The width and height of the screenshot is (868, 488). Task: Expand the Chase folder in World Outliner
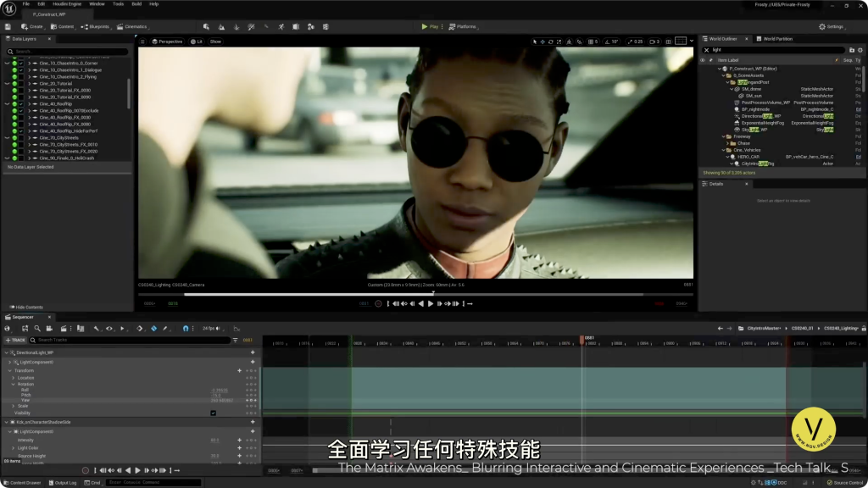tap(727, 143)
